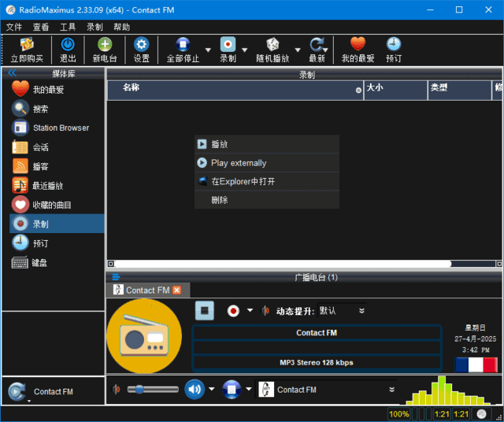Toggle mute with the blue speaker button

coord(194,389)
